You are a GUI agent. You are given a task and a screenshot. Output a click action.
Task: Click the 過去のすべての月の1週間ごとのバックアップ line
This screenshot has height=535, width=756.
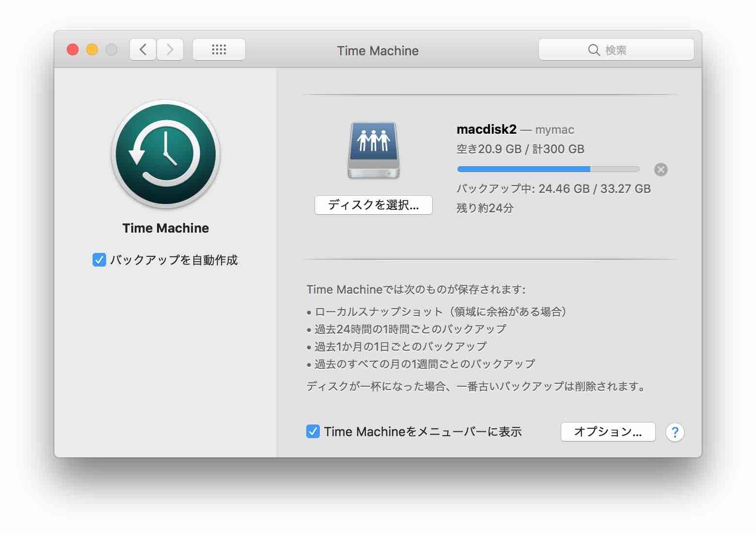(x=421, y=364)
